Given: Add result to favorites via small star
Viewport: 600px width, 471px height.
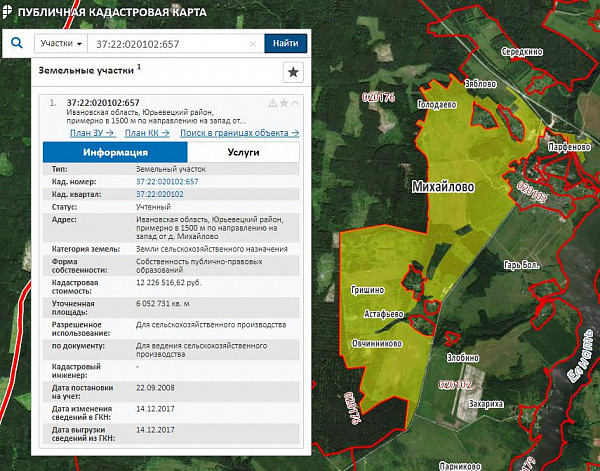Looking at the screenshot, I should (284, 103).
